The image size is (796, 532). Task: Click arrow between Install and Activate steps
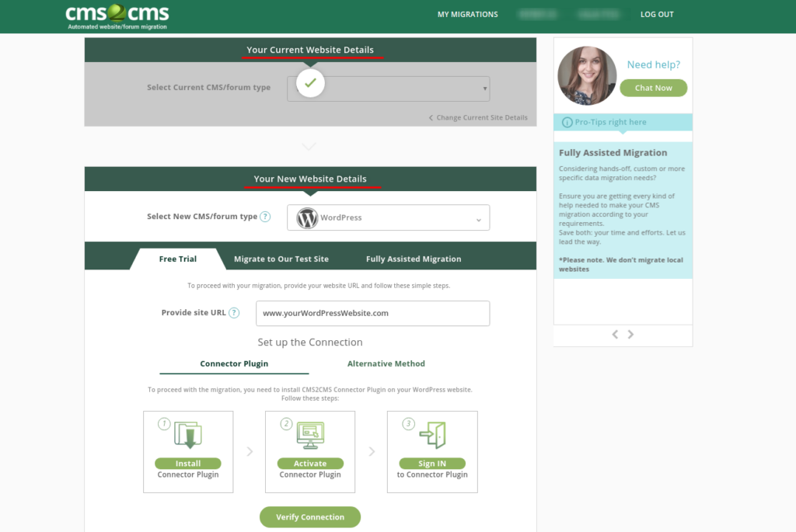pos(250,451)
